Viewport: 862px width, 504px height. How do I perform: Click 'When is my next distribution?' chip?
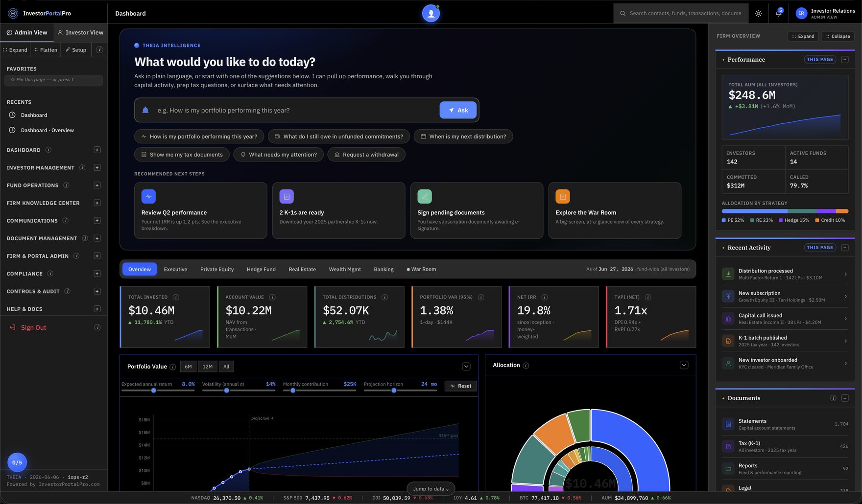[463, 137]
